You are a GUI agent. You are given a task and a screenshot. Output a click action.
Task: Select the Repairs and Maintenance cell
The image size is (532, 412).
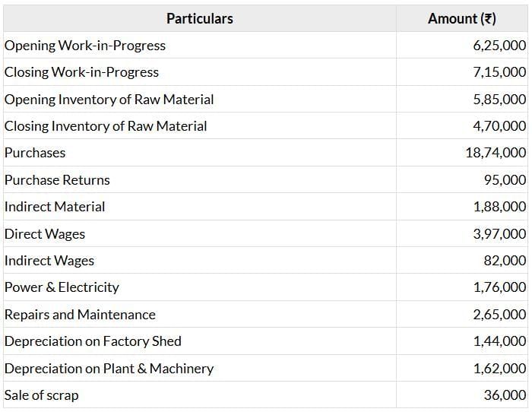pos(80,315)
